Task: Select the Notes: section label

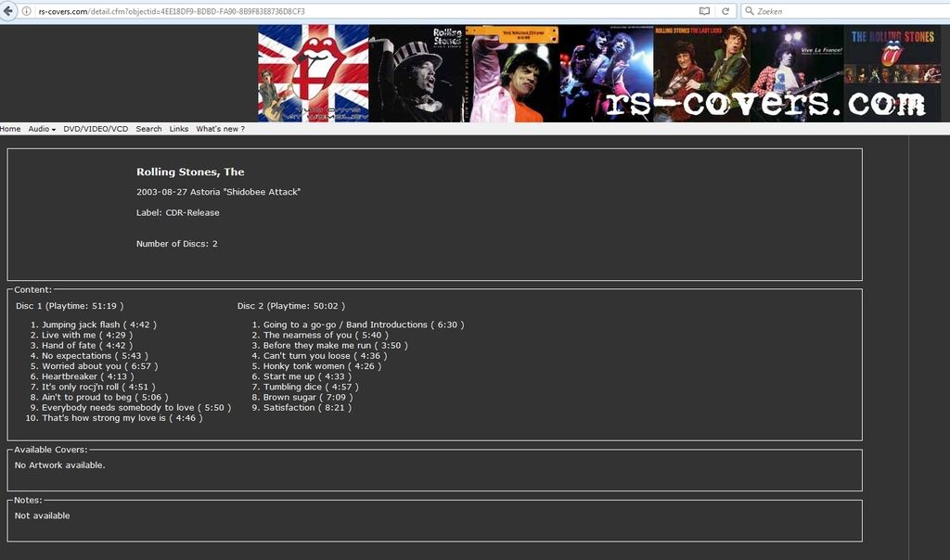Action: [28, 500]
